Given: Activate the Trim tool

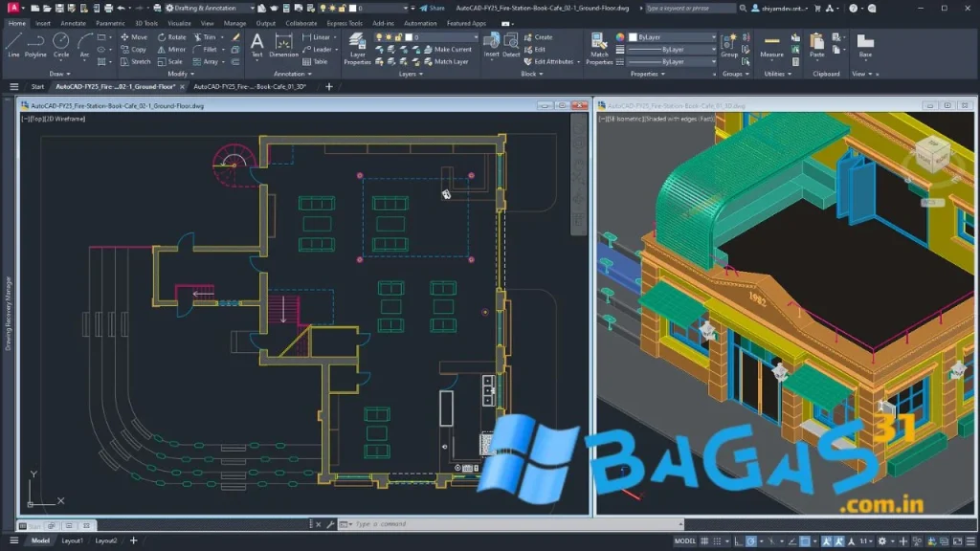Looking at the screenshot, I should pos(205,37).
